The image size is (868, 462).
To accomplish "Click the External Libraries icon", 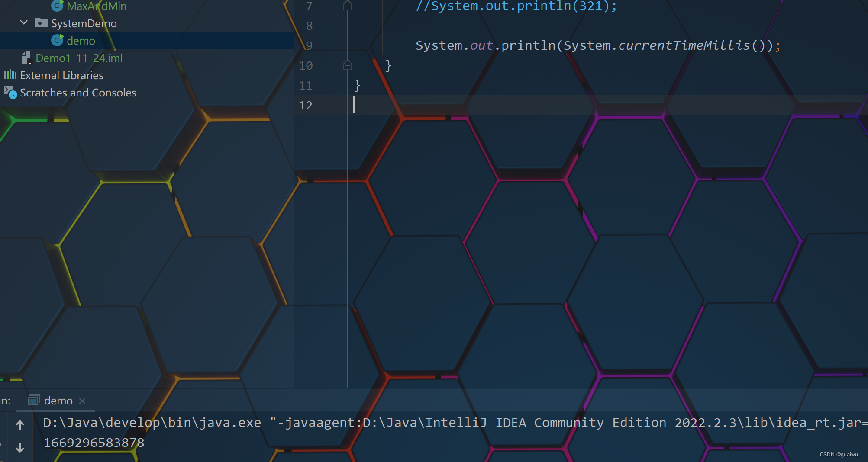I will coord(10,74).
